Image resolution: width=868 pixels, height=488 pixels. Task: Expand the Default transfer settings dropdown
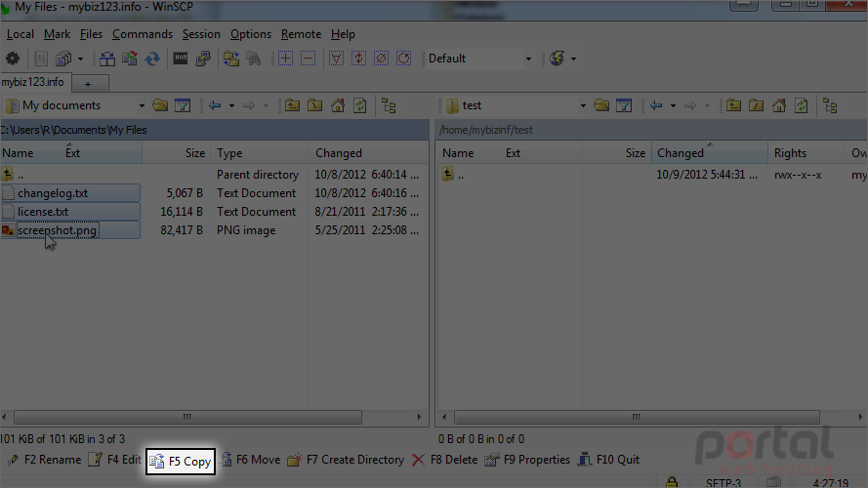(x=528, y=59)
